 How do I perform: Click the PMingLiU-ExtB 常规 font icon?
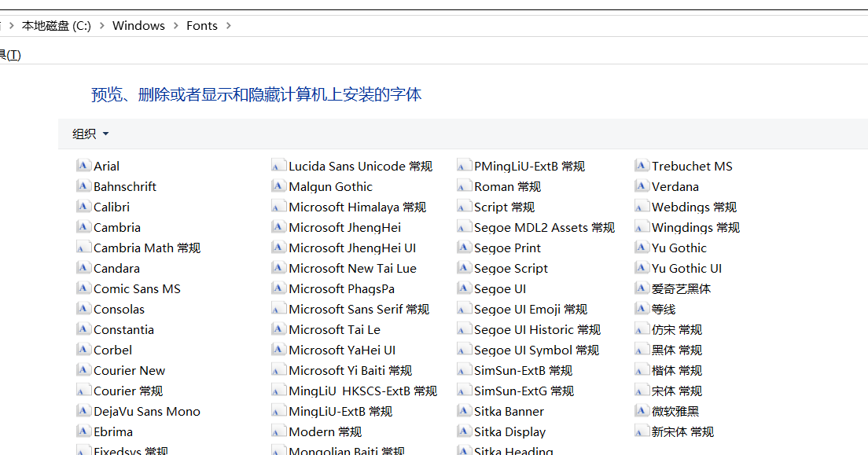pos(464,166)
